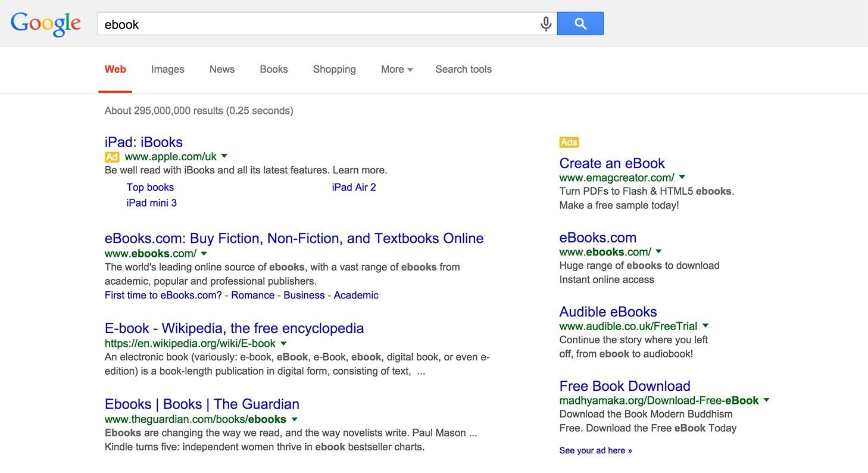Open the eBooks.com sidebar ad title

[598, 238]
